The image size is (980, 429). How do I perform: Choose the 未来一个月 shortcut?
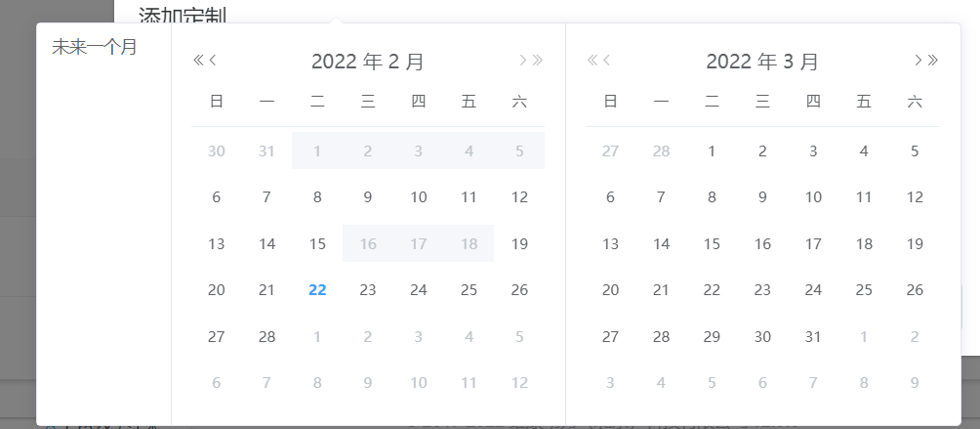(95, 48)
